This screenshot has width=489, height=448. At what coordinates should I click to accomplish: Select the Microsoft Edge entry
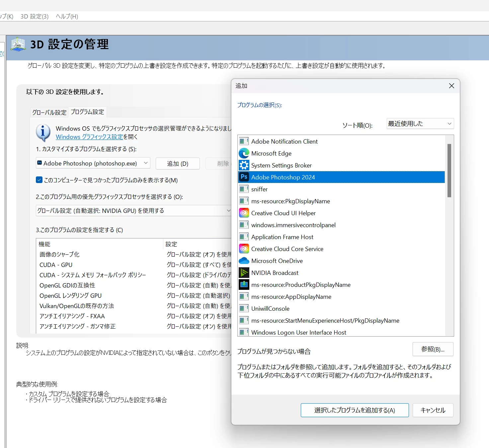click(x=341, y=153)
